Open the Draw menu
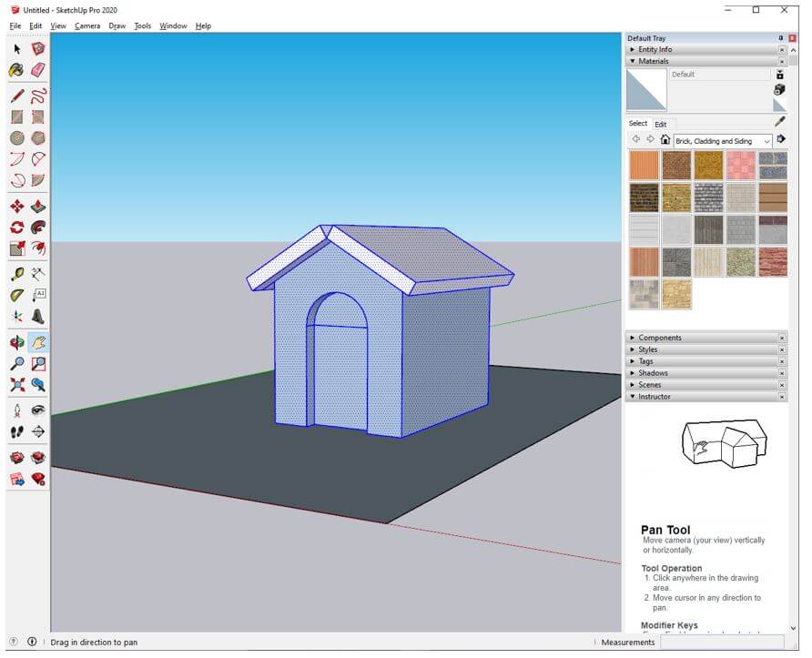 pyautogui.click(x=117, y=25)
